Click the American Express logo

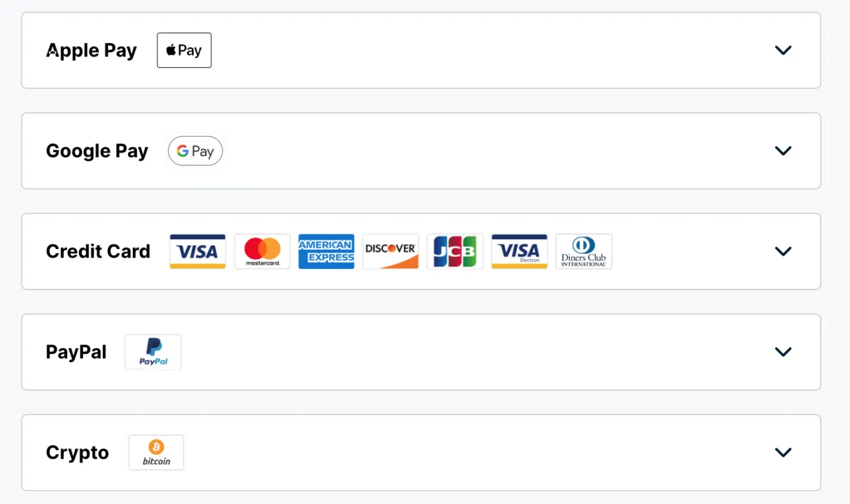pos(326,251)
